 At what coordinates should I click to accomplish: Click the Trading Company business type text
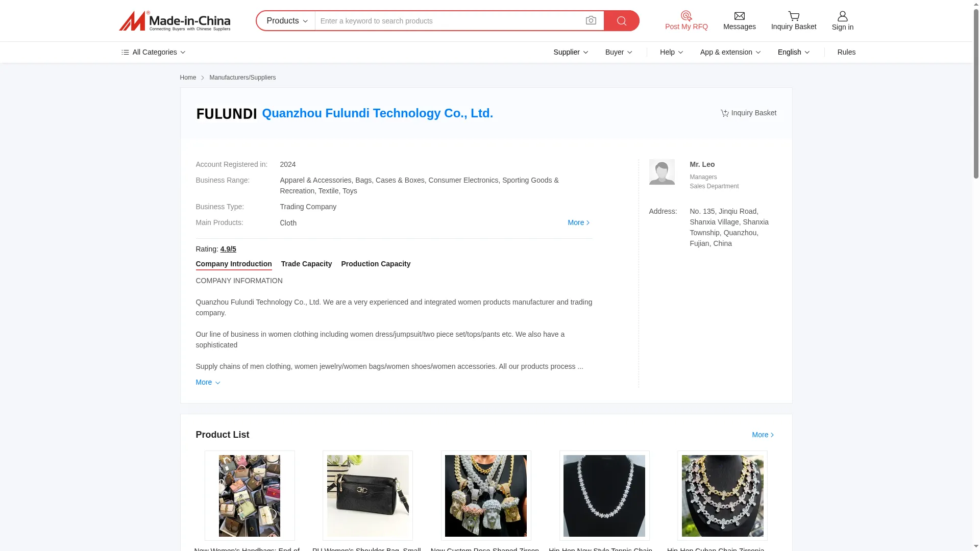(308, 207)
